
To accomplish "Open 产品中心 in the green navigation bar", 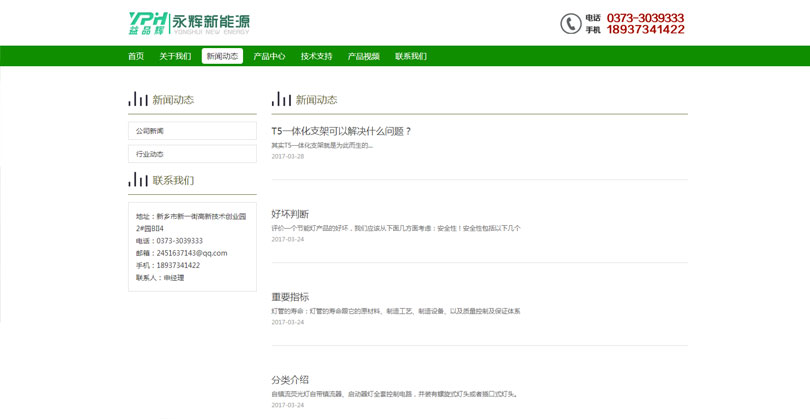I will click(269, 57).
